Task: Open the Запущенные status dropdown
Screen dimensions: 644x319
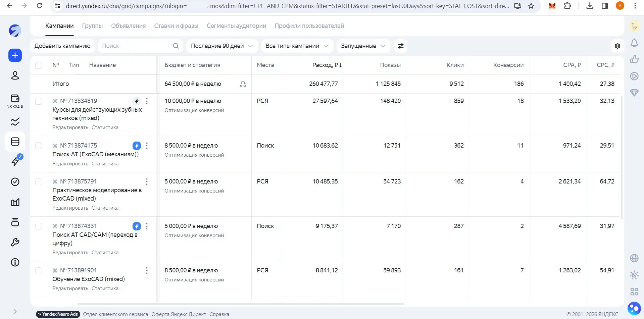Action: pos(363,46)
